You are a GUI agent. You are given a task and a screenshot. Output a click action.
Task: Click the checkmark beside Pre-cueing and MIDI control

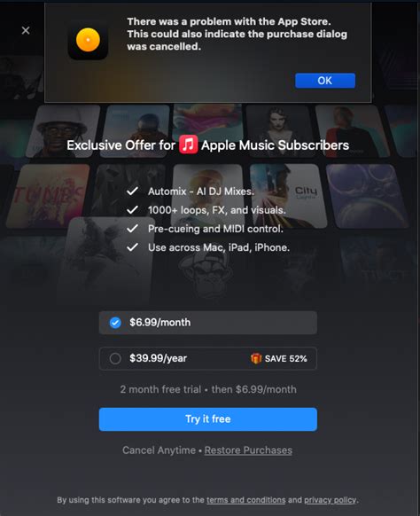click(x=133, y=229)
